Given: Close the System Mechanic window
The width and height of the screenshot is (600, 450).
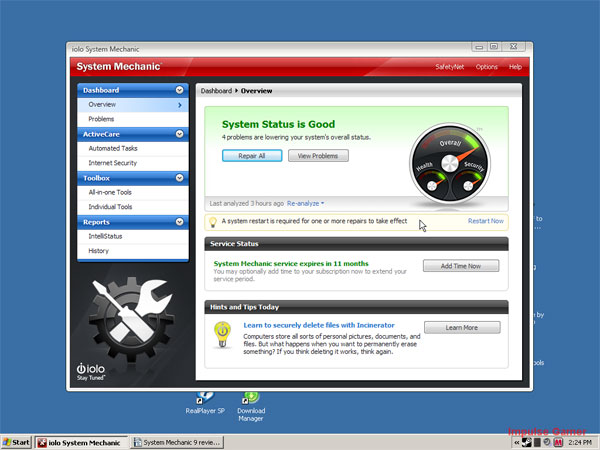Looking at the screenshot, I should pyautogui.click(x=514, y=47).
